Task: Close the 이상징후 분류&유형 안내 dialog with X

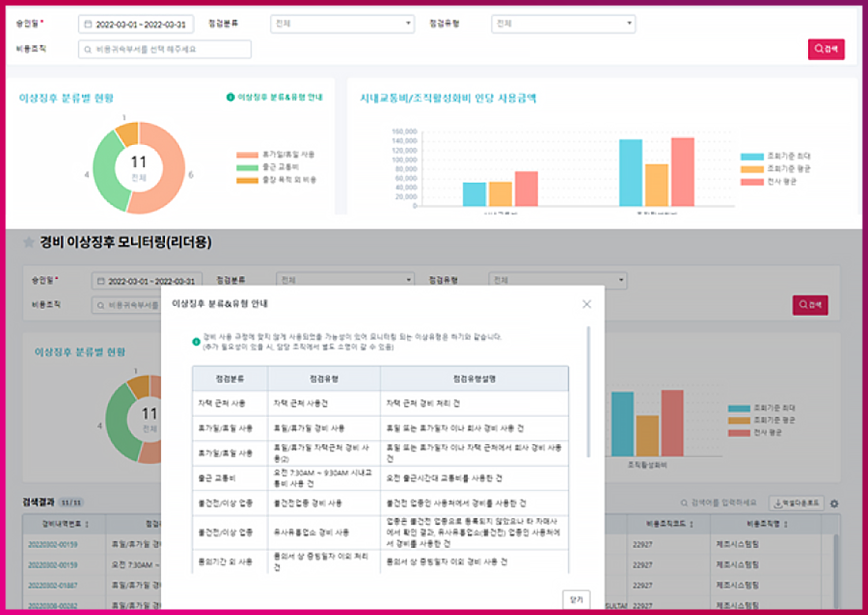Action: tap(586, 304)
